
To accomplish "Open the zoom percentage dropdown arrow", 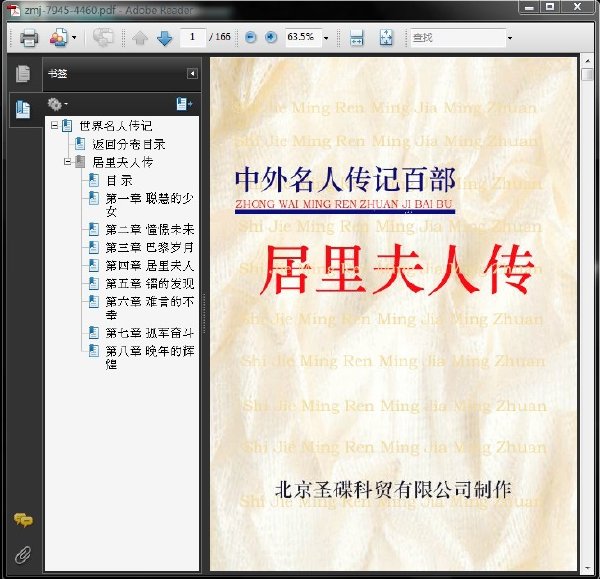I will 326,38.
